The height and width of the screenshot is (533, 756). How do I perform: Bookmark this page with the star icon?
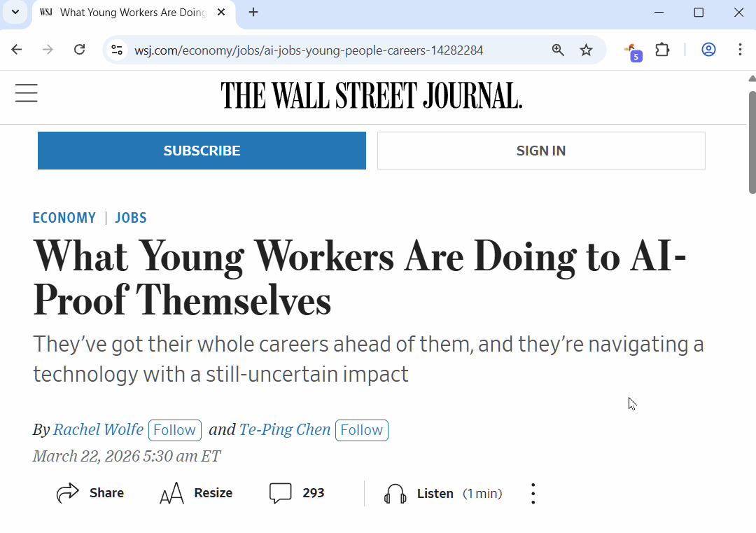click(x=587, y=50)
